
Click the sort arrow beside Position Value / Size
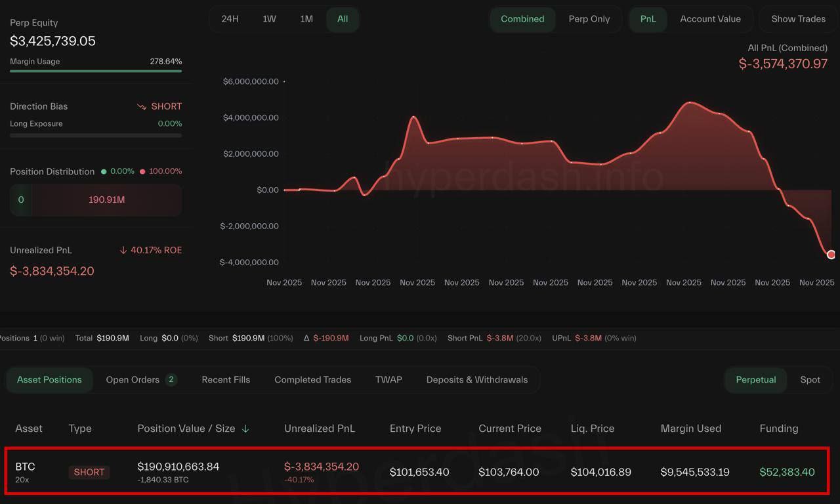click(x=245, y=429)
